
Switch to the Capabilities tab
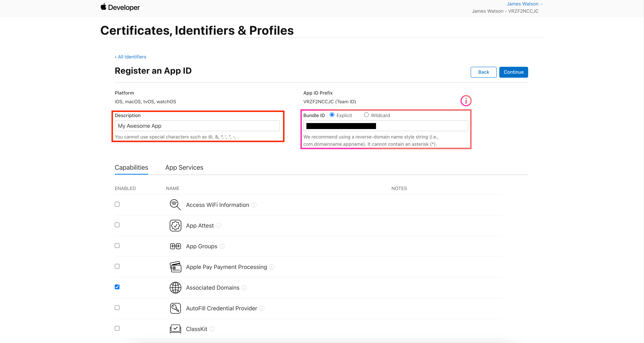[x=131, y=167]
